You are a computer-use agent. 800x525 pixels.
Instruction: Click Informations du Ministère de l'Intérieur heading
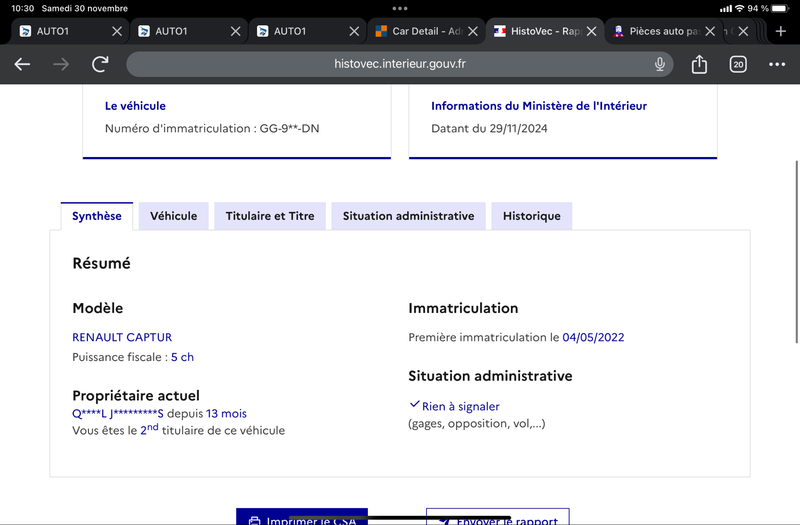pyautogui.click(x=539, y=106)
